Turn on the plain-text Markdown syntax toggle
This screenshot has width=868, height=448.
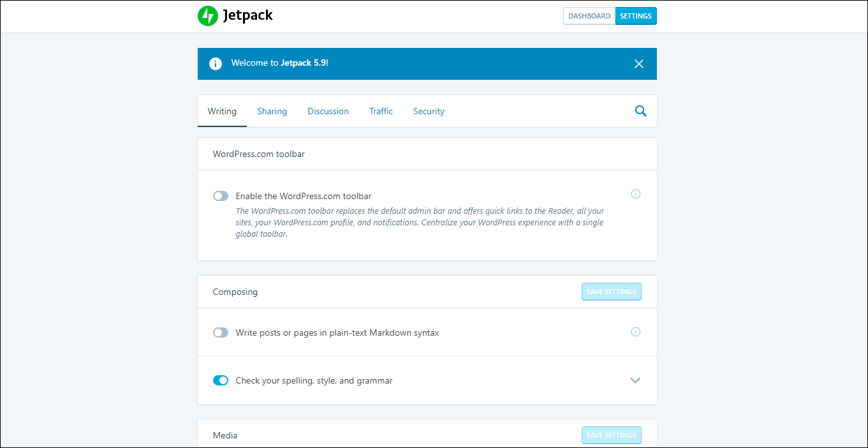[221, 332]
